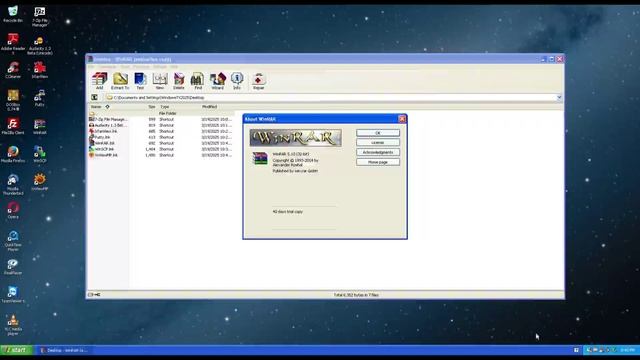Select the WinRAR desktop icon
This screenshot has width=640, height=360.
click(x=40, y=126)
